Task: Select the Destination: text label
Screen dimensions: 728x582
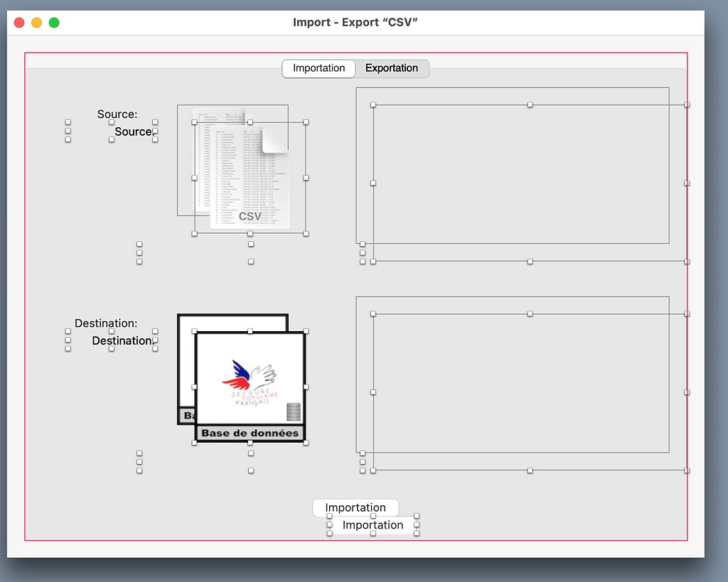Action: point(106,323)
